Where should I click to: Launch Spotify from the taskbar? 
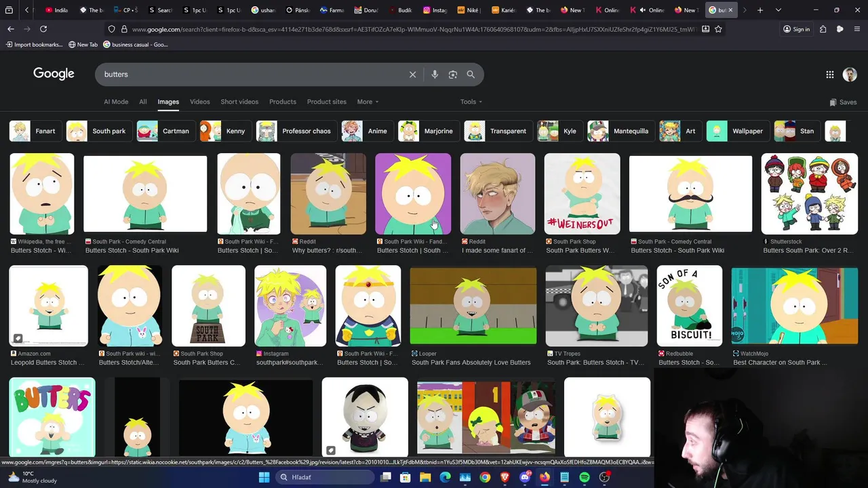point(585,477)
